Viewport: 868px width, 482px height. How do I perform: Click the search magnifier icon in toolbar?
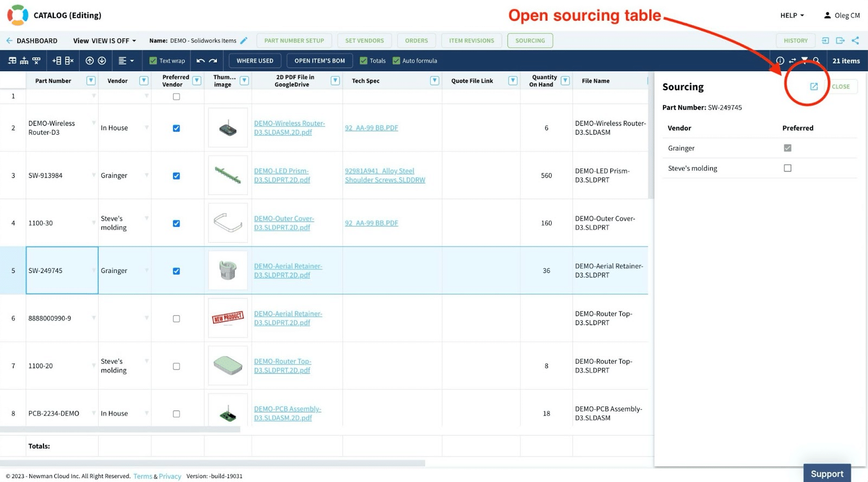[x=816, y=61]
